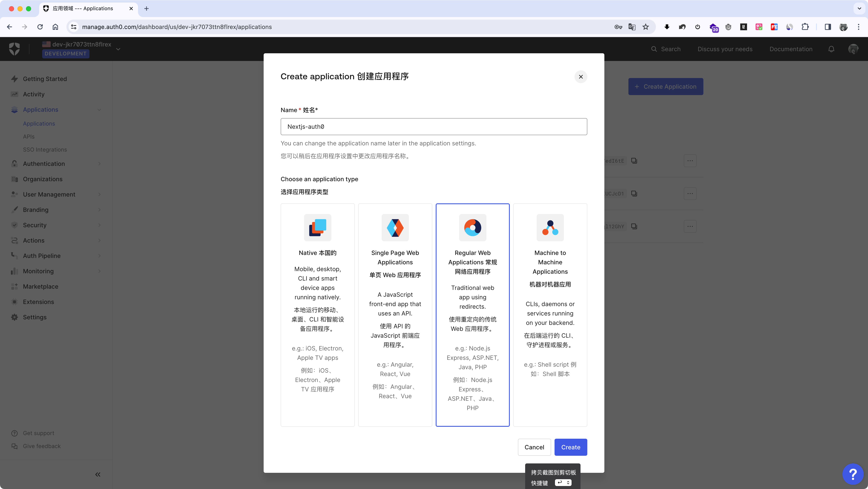Screen dimensions: 868x489
Task: Click the search magnifier icon in top bar
Action: pos(654,49)
